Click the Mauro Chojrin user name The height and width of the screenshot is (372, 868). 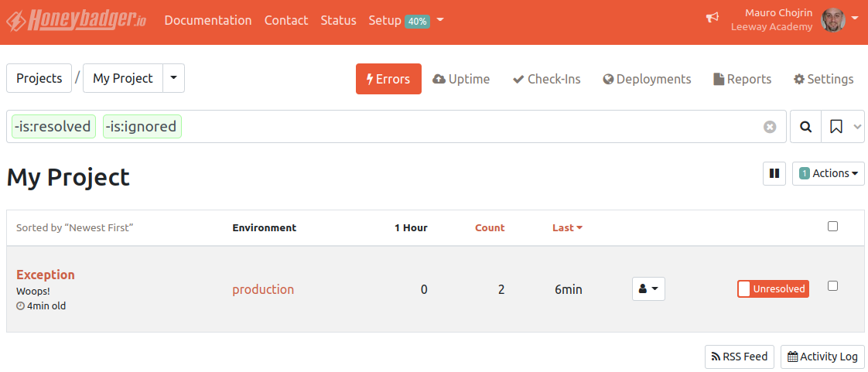coord(779,12)
